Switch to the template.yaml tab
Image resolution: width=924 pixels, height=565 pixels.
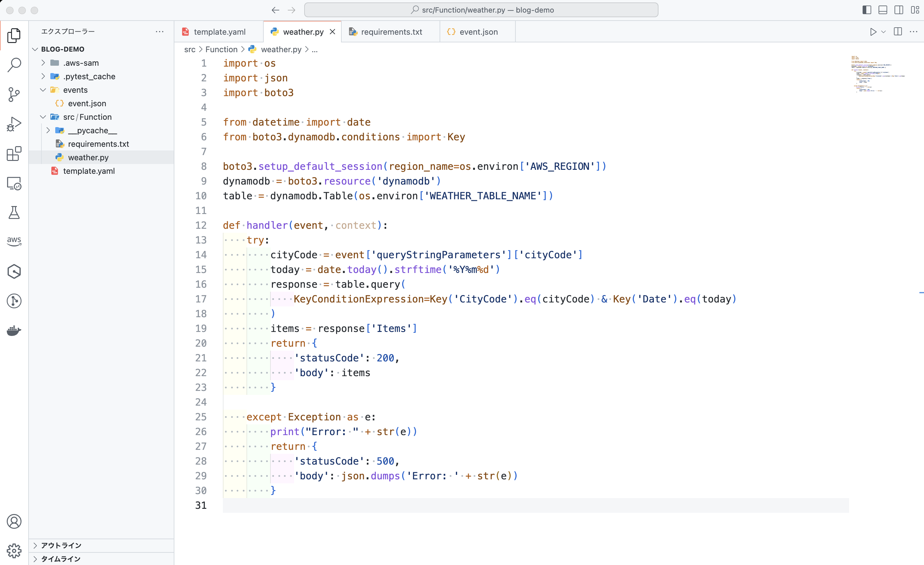[219, 32]
